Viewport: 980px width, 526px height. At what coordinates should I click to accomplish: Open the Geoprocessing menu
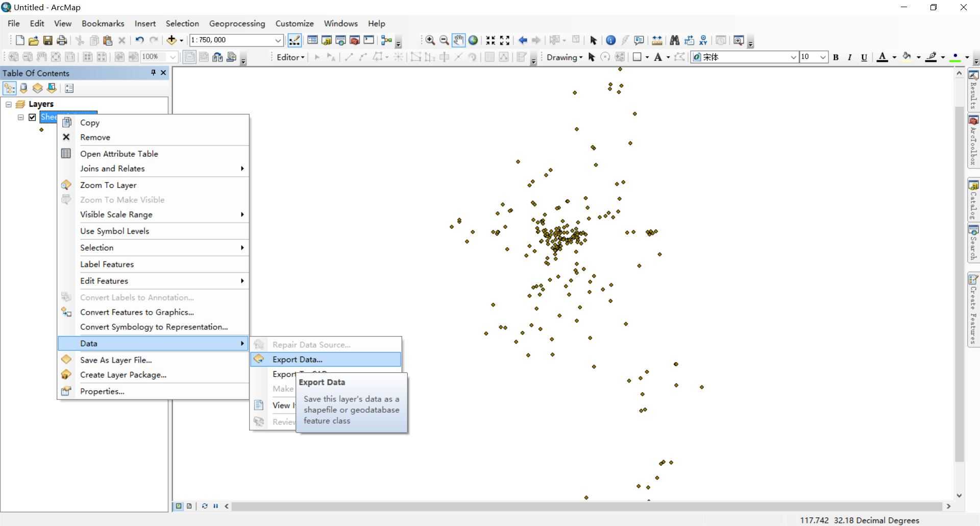tap(237, 23)
